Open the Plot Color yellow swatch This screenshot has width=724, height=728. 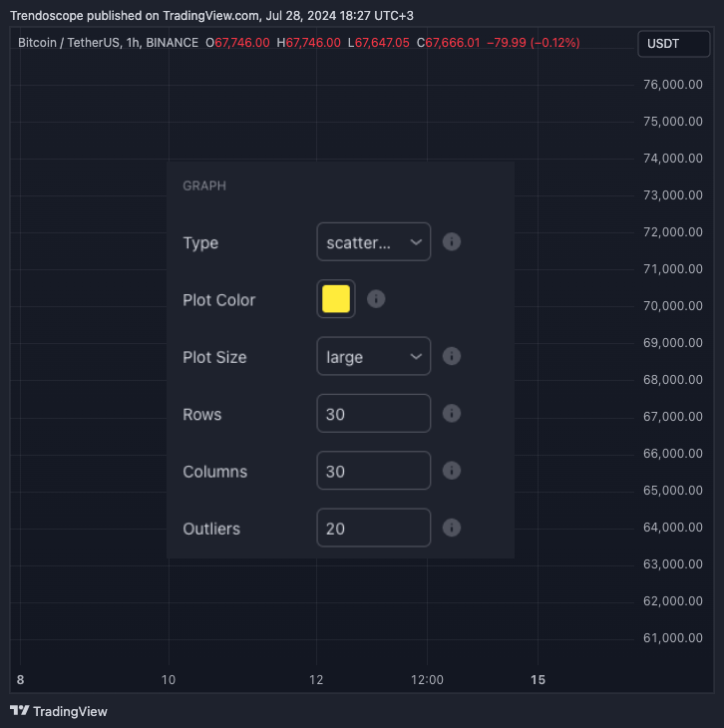336,299
